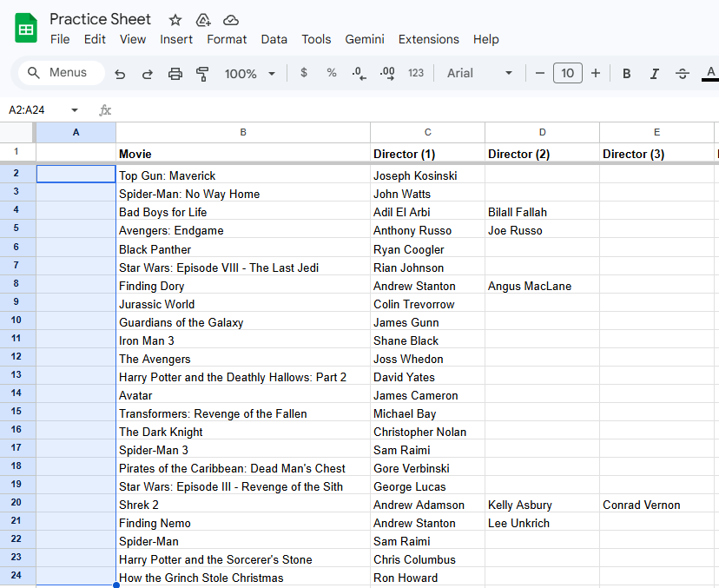Open the Gemini menu
The width and height of the screenshot is (719, 588).
tap(365, 39)
